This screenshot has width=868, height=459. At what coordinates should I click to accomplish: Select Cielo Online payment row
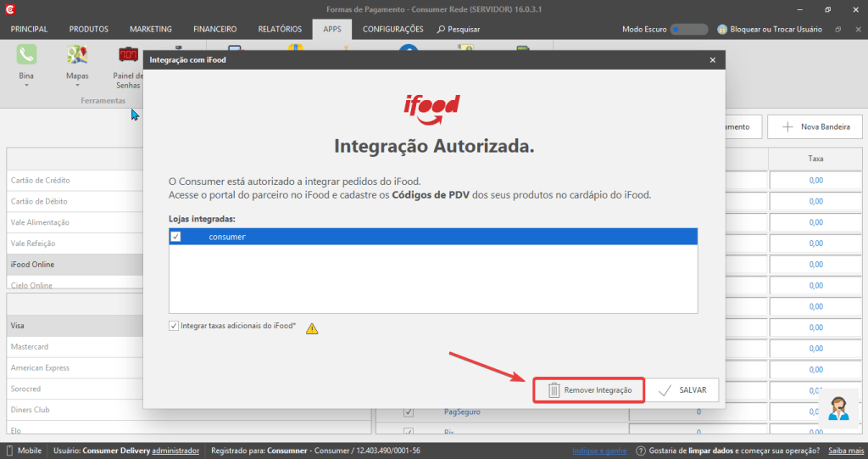pyautogui.click(x=75, y=283)
